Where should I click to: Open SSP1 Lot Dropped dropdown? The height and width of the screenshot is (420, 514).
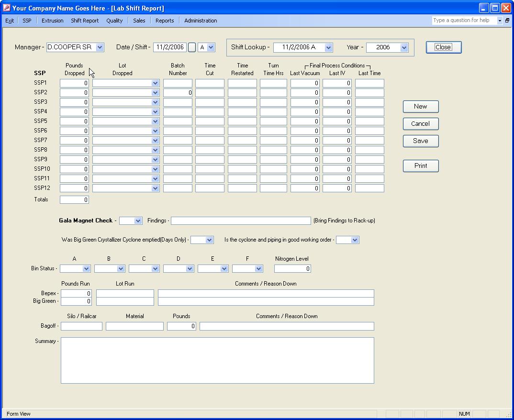coord(155,83)
